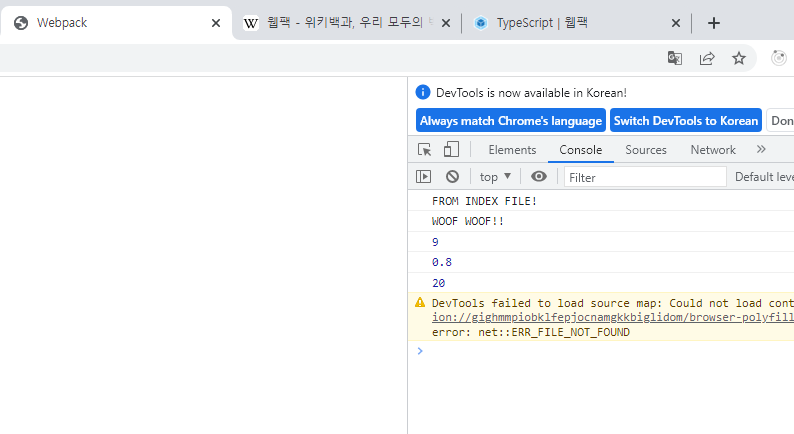This screenshot has width=794, height=434.
Task: Click the globe favicon on Webpack tab
Action: [x=21, y=23]
